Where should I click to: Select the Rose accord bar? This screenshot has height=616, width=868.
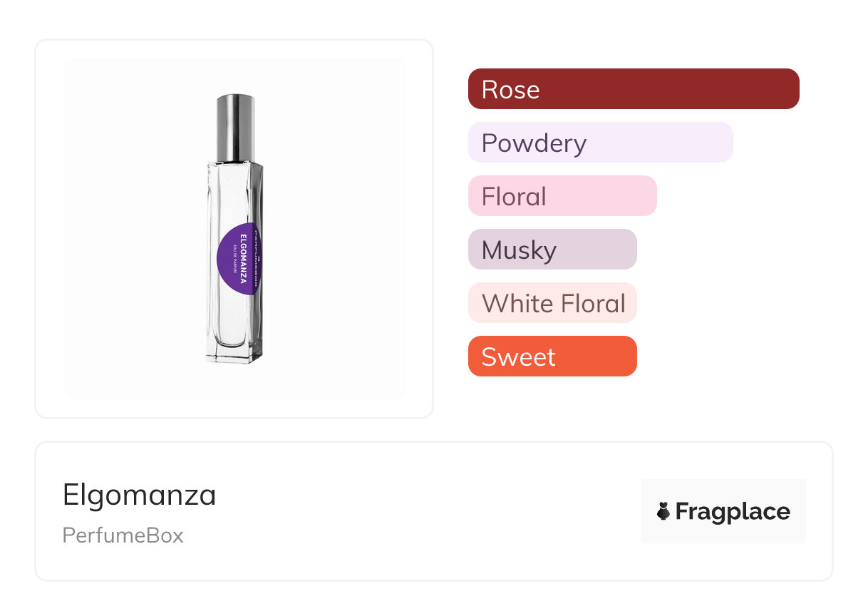click(x=634, y=89)
